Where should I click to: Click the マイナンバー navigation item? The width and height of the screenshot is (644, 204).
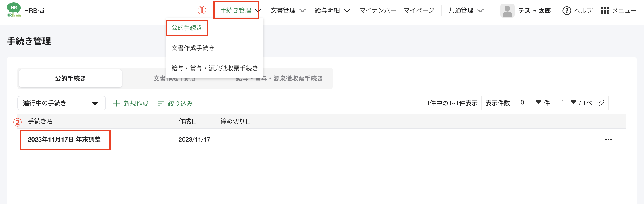click(377, 10)
